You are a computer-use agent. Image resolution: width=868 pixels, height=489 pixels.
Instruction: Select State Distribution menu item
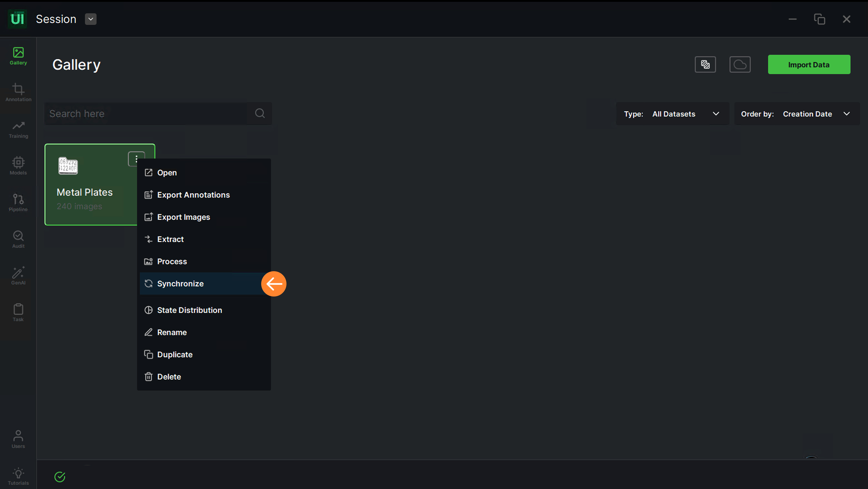point(189,310)
